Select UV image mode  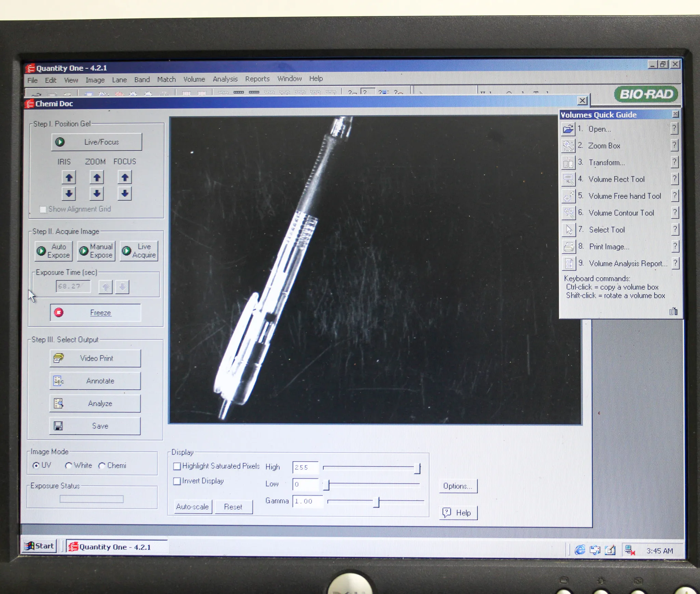(36, 465)
